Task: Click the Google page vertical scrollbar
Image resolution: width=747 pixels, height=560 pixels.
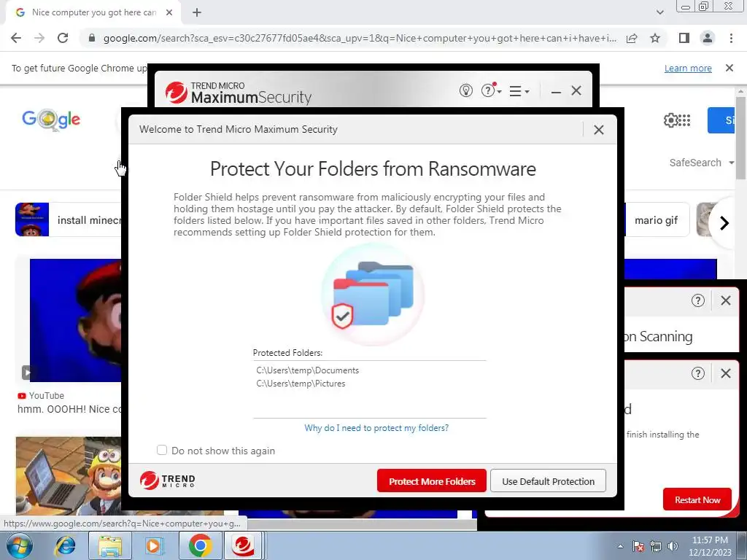Action: click(x=740, y=138)
